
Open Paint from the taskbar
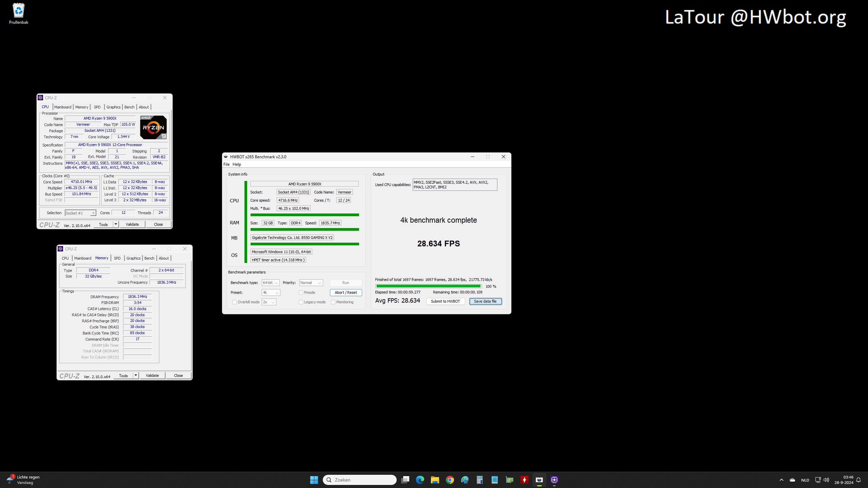coord(465,480)
